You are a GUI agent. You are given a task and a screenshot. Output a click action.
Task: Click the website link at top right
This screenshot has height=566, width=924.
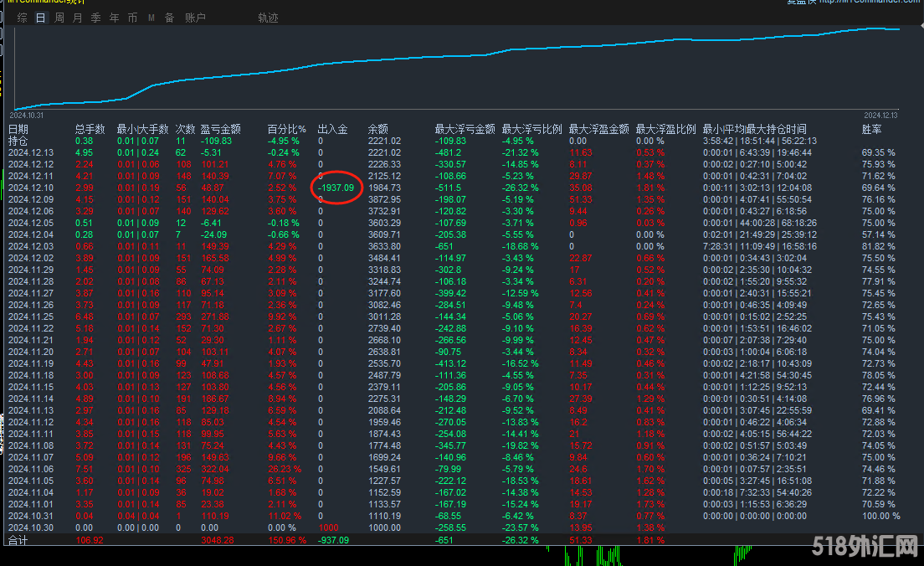pos(870,2)
